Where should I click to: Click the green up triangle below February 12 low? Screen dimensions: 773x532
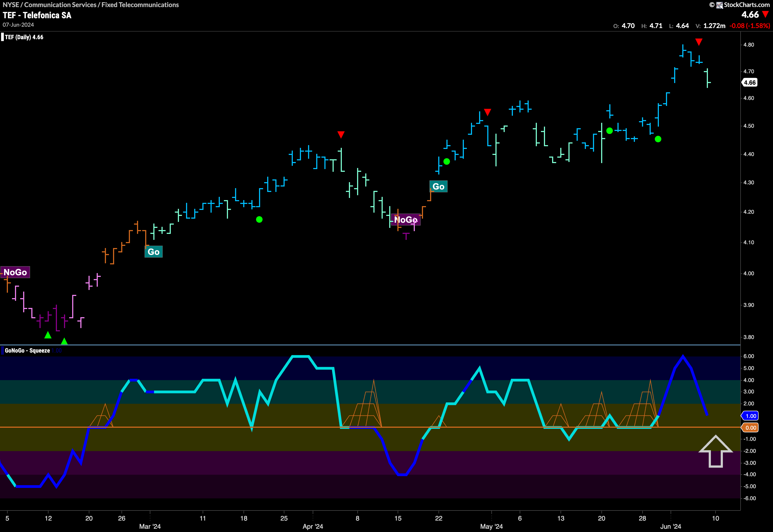tap(48, 335)
